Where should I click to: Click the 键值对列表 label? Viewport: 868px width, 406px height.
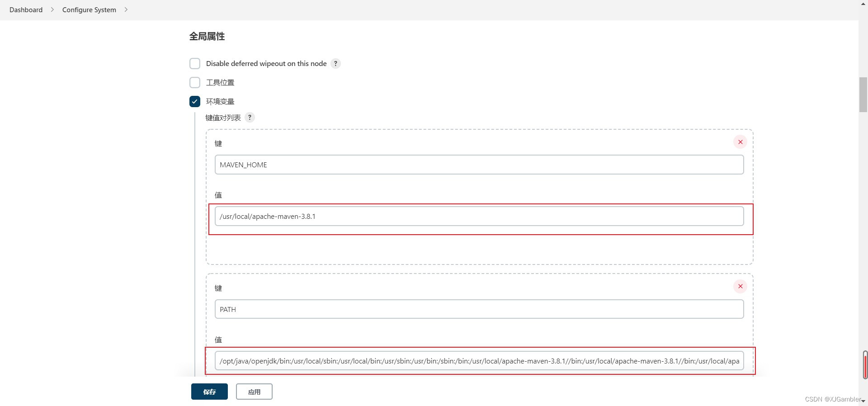pos(223,118)
